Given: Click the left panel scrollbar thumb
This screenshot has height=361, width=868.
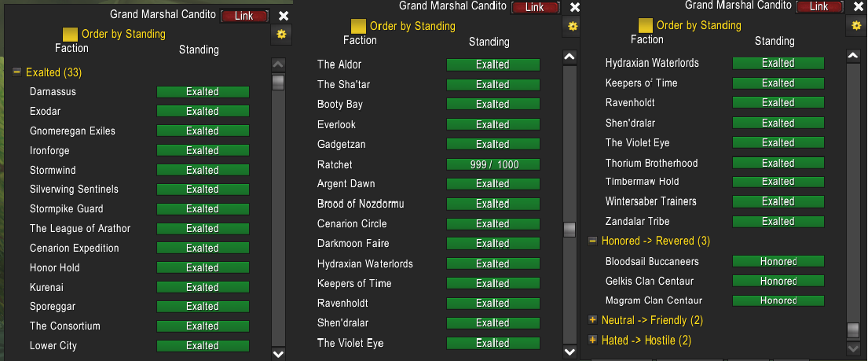Looking at the screenshot, I should [x=278, y=83].
